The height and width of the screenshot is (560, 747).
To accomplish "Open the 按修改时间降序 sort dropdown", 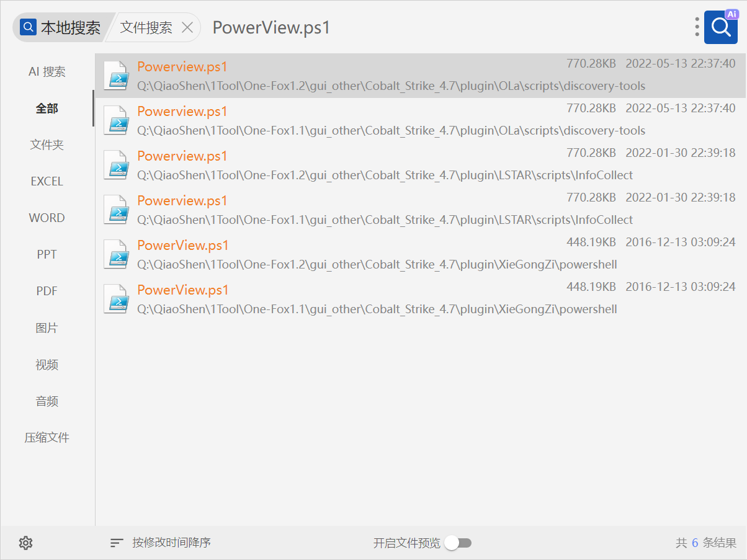I will coord(171,543).
